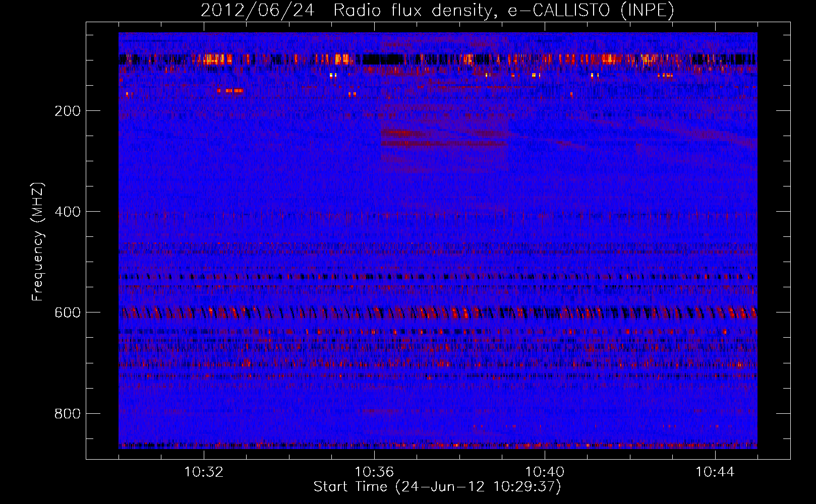Click the '400' frequency tick label

pos(68,212)
